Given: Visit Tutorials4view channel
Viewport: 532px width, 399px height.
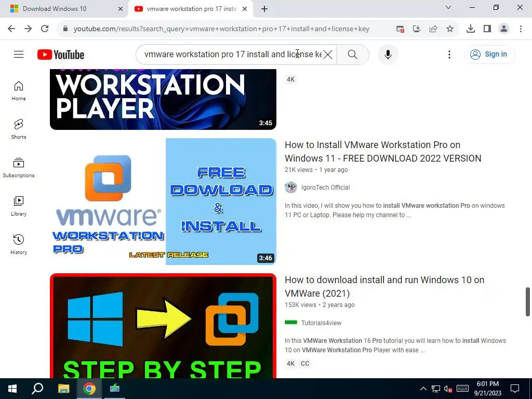Looking at the screenshot, I should (321, 323).
